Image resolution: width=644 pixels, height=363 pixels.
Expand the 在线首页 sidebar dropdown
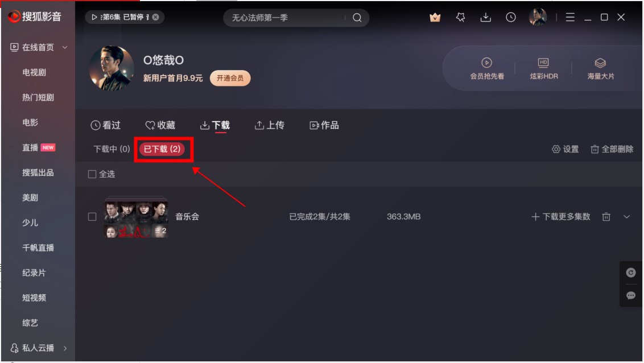[65, 48]
